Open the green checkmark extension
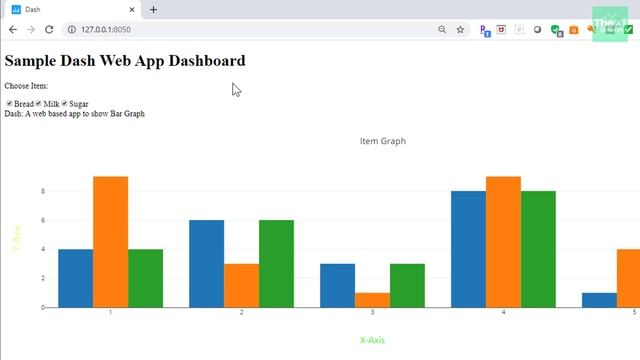This screenshot has width=640, height=360. (629, 29)
